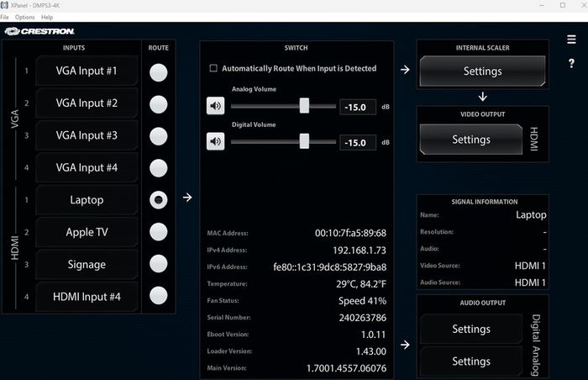Click the Video Source value HDMI 1
The width and height of the screenshot is (588, 380).
tap(530, 266)
